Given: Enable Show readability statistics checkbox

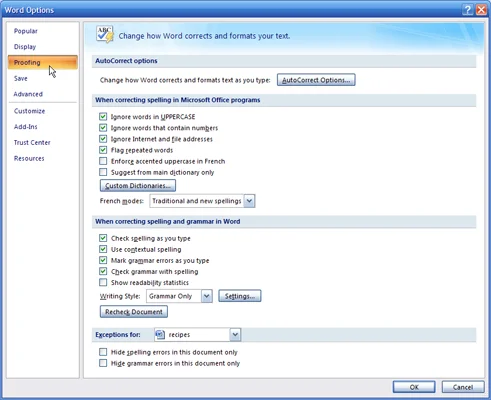Looking at the screenshot, I should click(103, 283).
